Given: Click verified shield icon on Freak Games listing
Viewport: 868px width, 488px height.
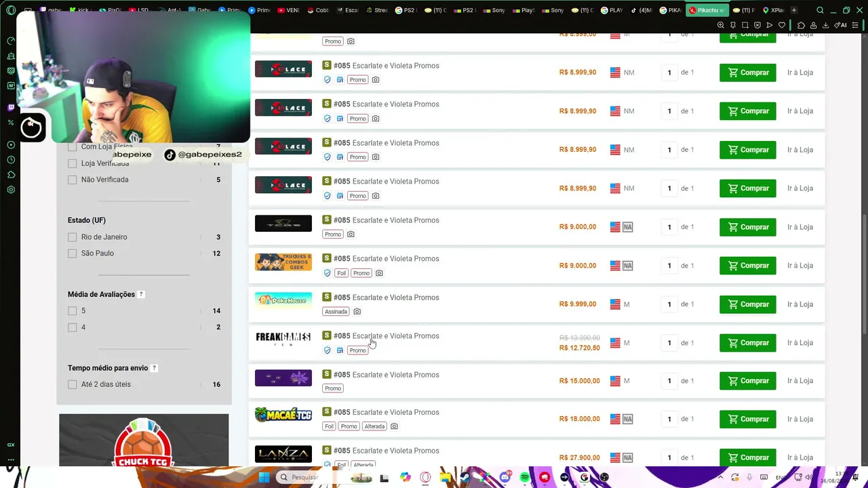Looking at the screenshot, I should 327,350.
